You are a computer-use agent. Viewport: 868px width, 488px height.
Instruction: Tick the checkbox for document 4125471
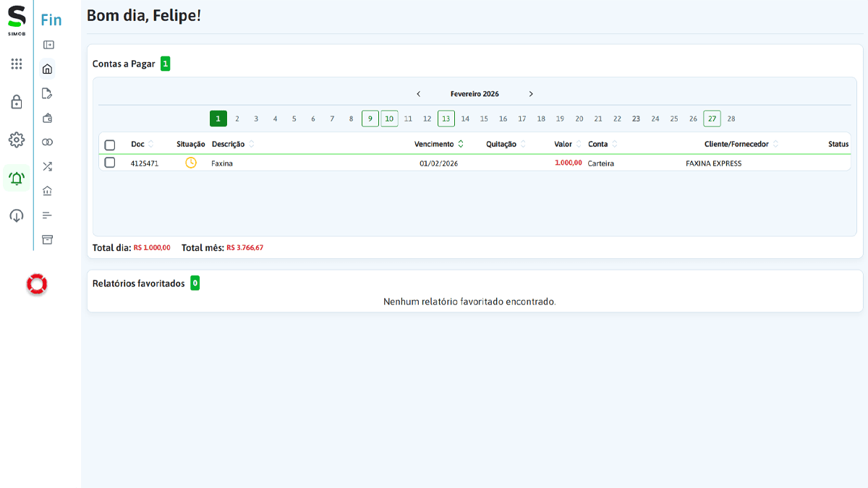[110, 163]
